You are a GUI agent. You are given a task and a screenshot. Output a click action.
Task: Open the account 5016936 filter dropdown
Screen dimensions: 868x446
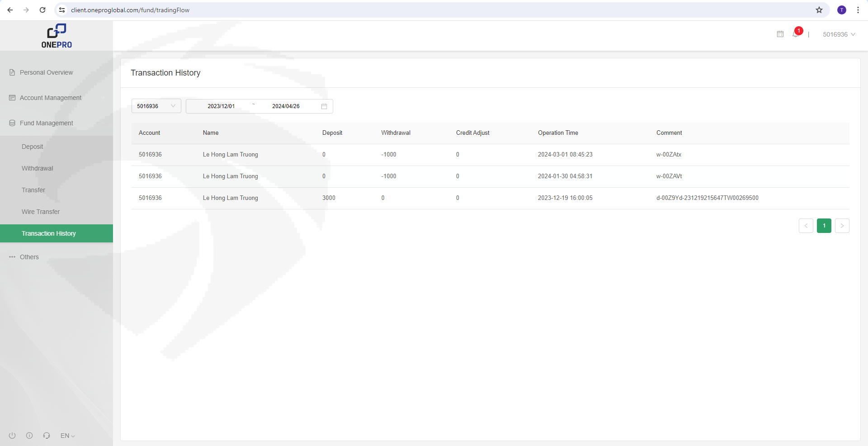click(x=156, y=106)
